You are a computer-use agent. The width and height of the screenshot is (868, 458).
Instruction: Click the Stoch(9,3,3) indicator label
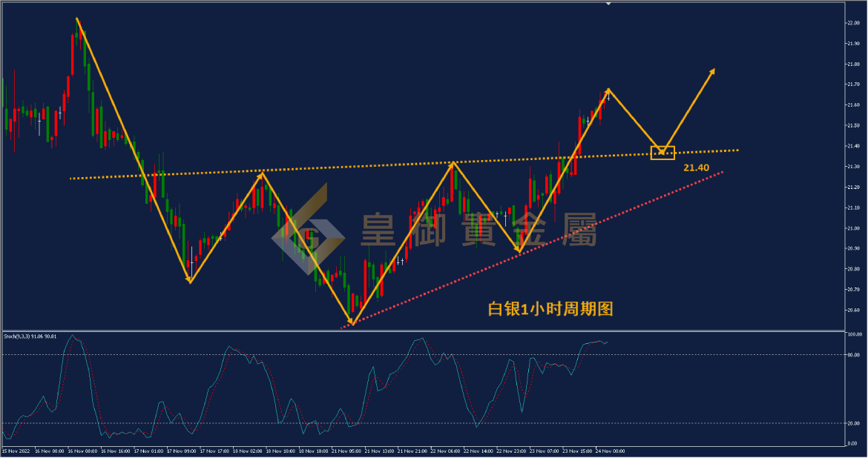click(30, 336)
